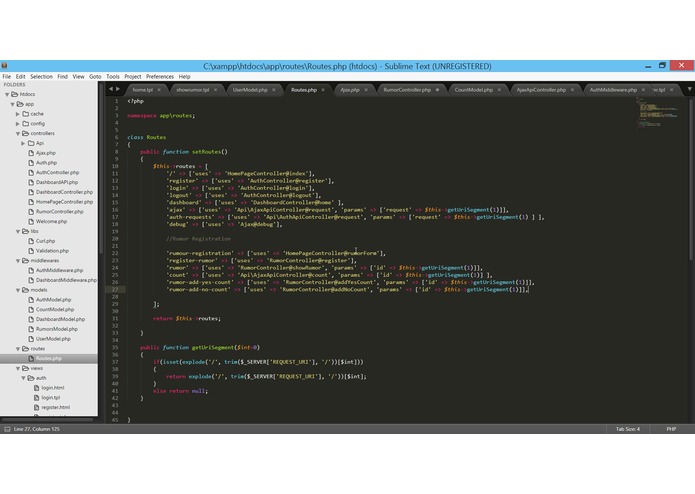
Task: Click the file icon beside register.html
Action: click(x=37, y=407)
